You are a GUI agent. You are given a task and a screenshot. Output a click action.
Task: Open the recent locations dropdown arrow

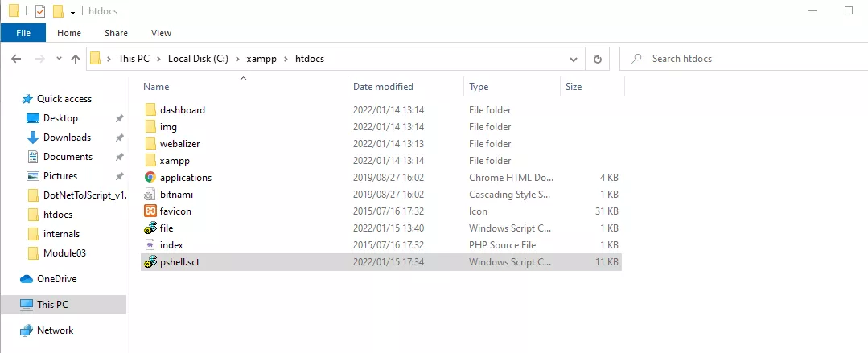58,59
